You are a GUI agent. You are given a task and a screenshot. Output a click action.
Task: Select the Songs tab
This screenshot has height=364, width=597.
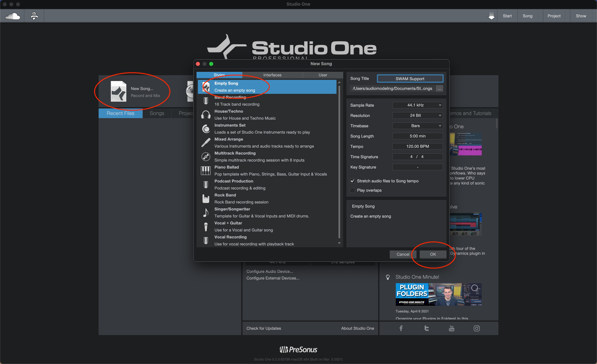tap(157, 113)
